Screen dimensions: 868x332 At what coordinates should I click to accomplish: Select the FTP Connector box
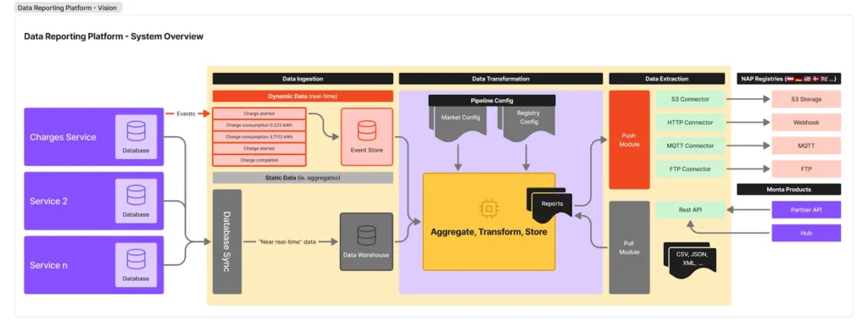click(x=690, y=169)
